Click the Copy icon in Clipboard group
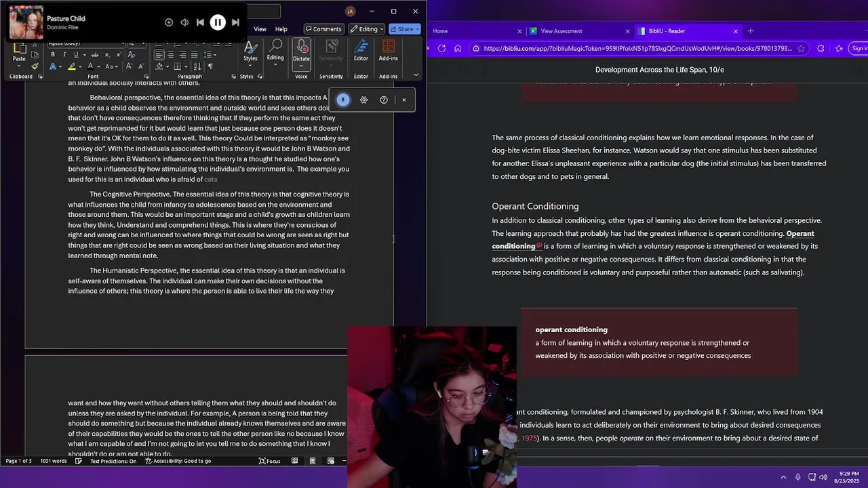 [x=35, y=55]
